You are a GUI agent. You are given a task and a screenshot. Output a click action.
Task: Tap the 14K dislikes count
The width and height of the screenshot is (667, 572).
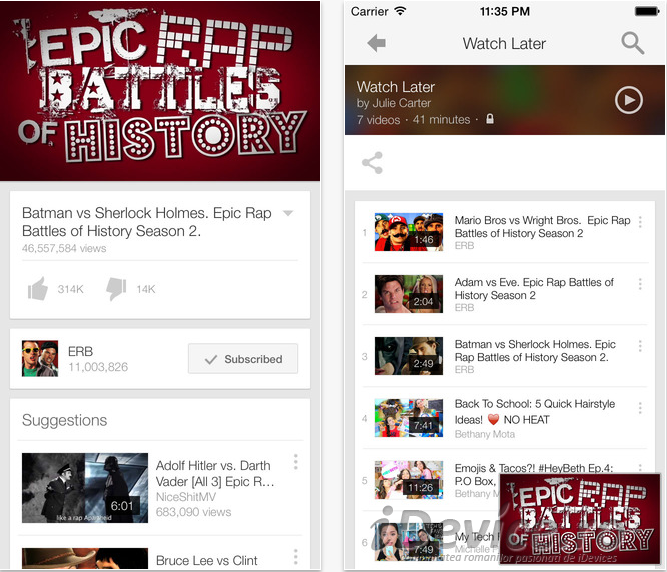pos(146,289)
